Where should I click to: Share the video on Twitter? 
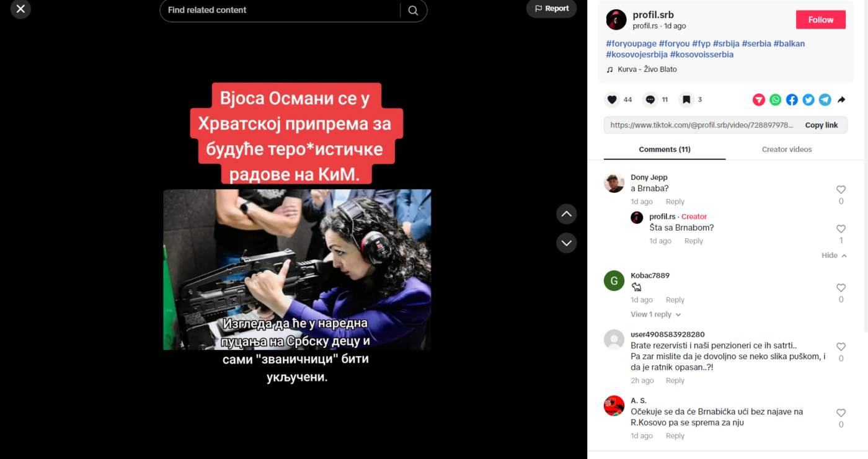point(808,99)
